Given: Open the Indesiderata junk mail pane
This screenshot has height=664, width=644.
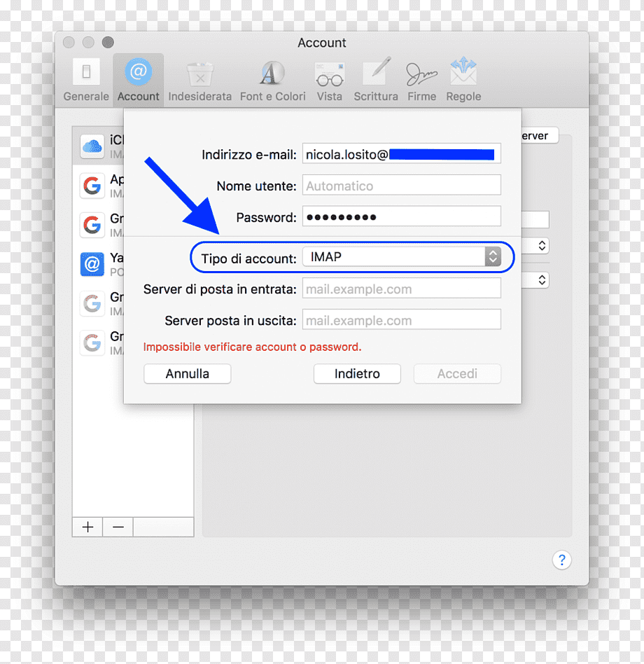Looking at the screenshot, I should point(199,81).
